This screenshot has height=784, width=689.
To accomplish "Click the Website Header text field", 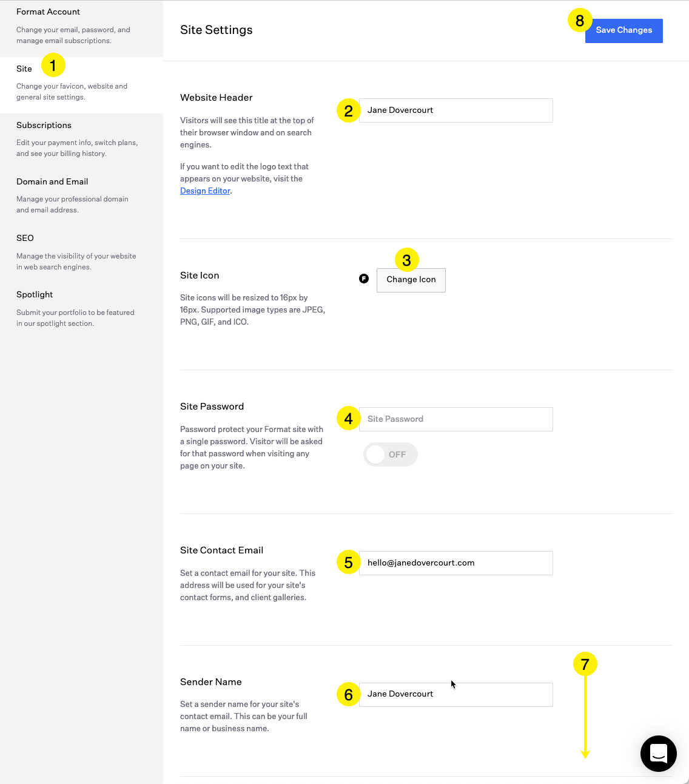I will [x=456, y=110].
